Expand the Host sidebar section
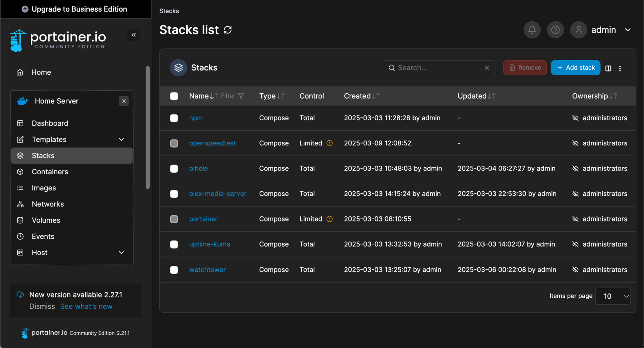Viewport: 644px width, 348px height. (x=121, y=253)
